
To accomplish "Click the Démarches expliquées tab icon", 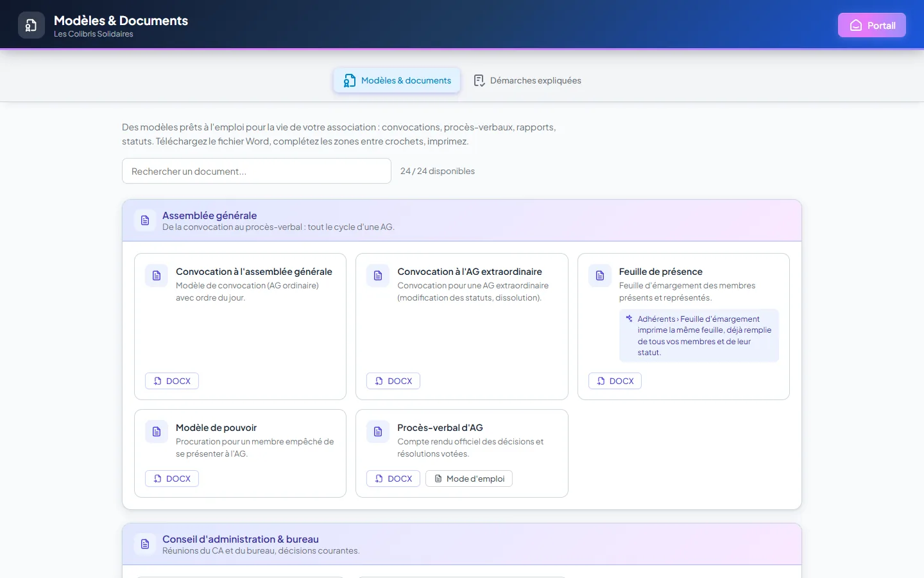I will (x=479, y=80).
